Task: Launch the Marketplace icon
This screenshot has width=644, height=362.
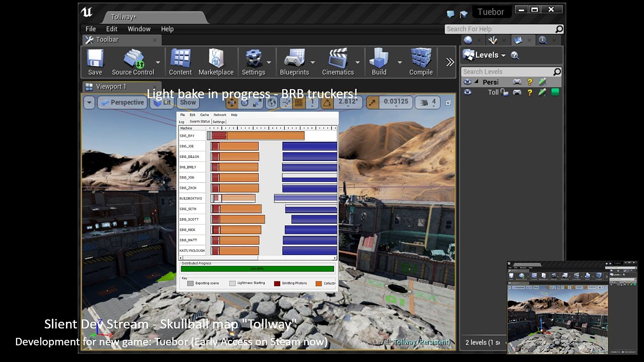Action: pyautogui.click(x=216, y=58)
